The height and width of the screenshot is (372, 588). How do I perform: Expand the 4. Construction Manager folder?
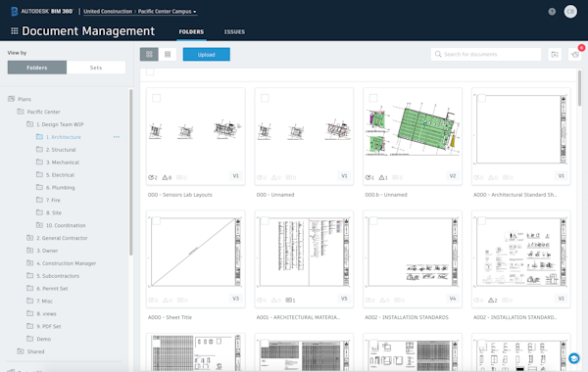tap(30, 263)
